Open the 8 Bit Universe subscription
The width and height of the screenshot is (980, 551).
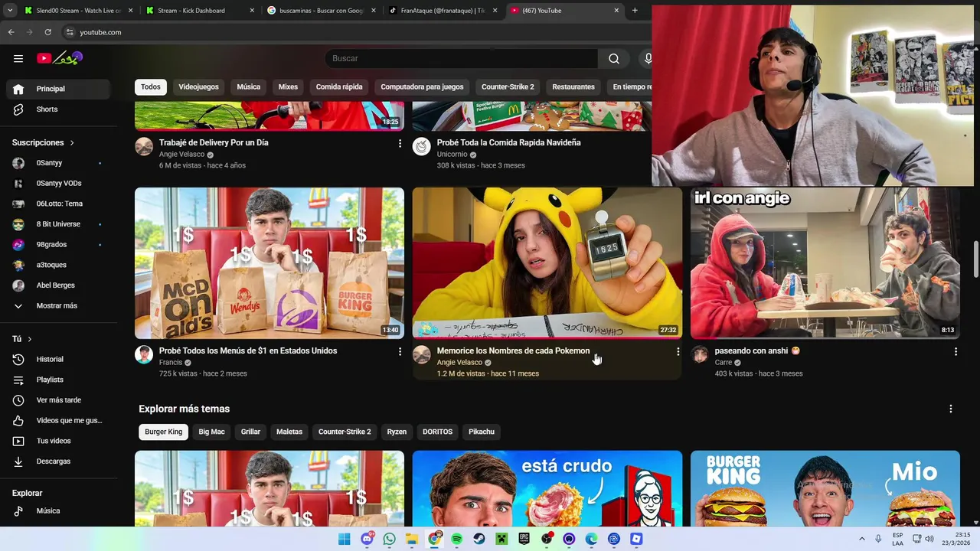[x=58, y=224]
